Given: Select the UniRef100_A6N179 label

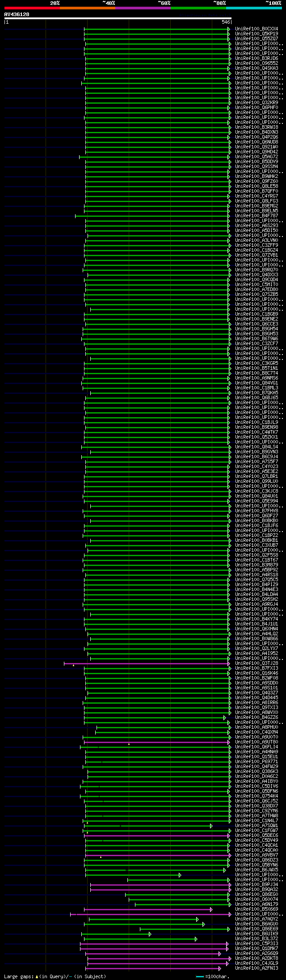Looking at the screenshot, I should click(257, 904).
